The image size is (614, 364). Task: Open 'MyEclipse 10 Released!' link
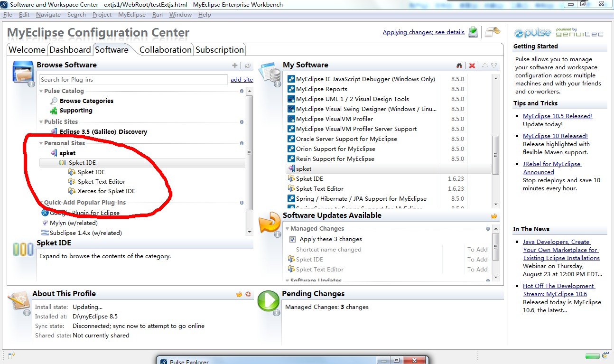point(555,136)
